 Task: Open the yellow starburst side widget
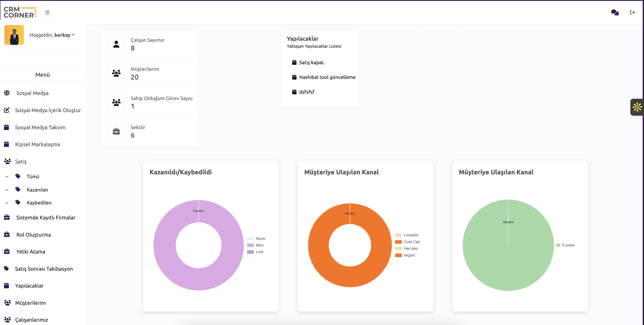(637, 107)
